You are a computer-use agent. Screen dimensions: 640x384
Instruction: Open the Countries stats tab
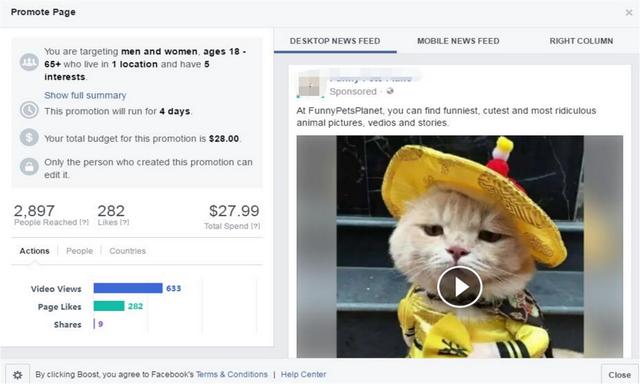(x=127, y=251)
